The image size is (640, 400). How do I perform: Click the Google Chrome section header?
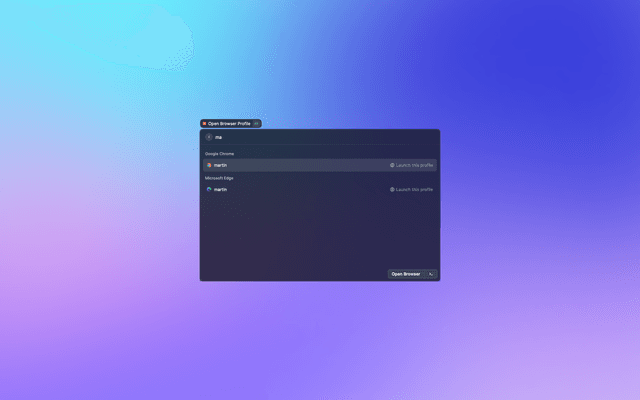pos(220,154)
